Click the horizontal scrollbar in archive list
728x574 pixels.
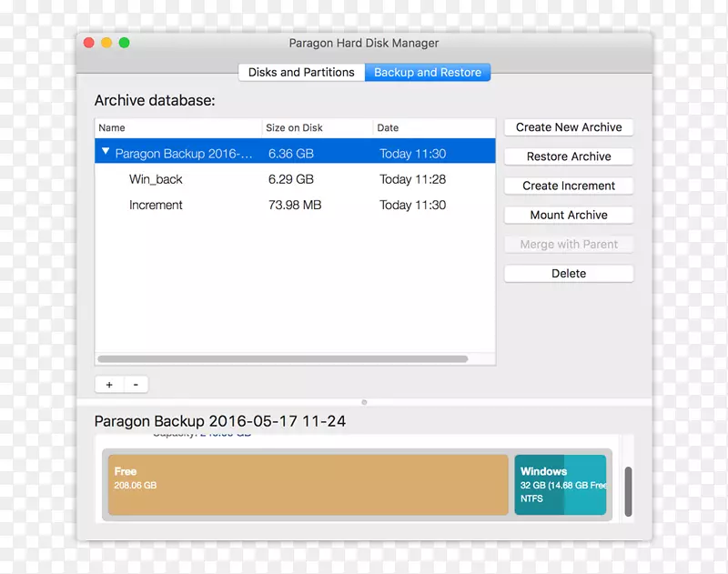pos(282,359)
